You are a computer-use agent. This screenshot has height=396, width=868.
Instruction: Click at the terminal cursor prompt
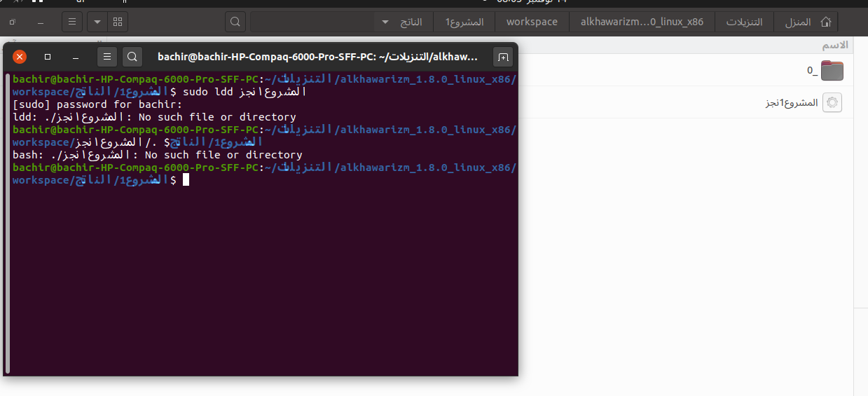186,180
